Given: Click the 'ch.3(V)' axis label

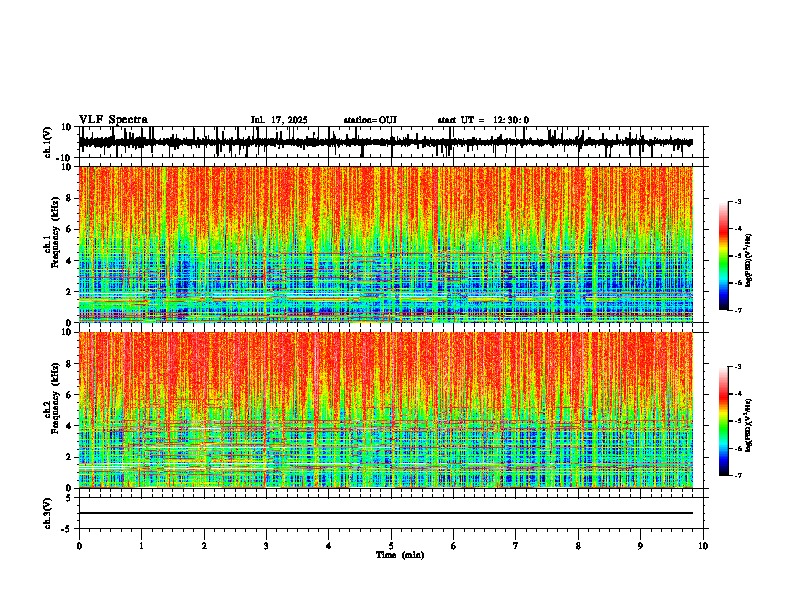Looking at the screenshot, I should (x=48, y=513).
